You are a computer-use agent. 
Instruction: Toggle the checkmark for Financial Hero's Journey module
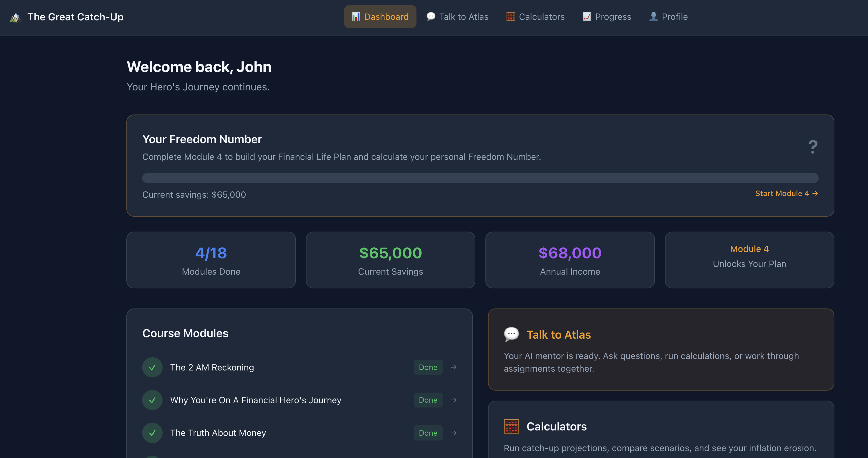point(152,400)
